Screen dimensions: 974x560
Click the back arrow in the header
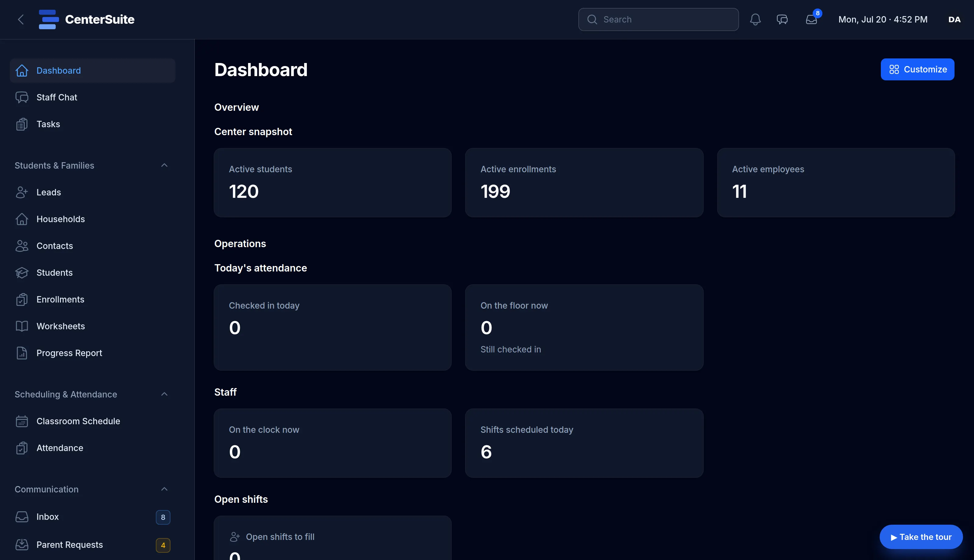coord(21,19)
